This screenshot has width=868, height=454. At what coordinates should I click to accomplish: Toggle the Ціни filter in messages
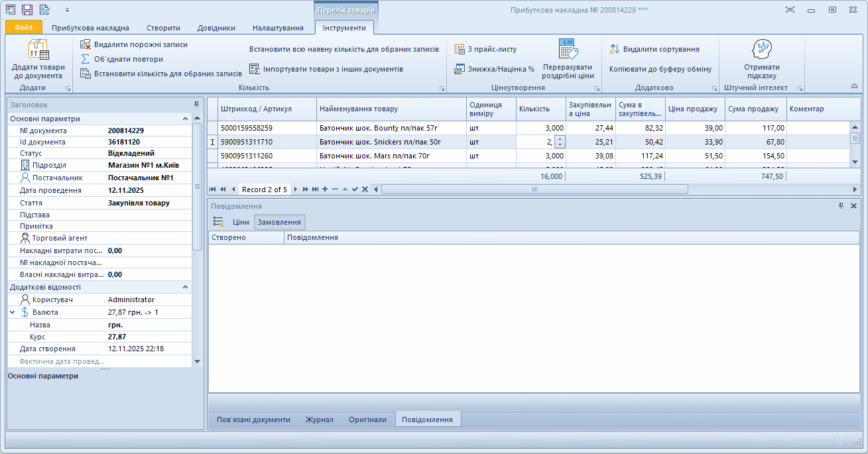coord(241,222)
